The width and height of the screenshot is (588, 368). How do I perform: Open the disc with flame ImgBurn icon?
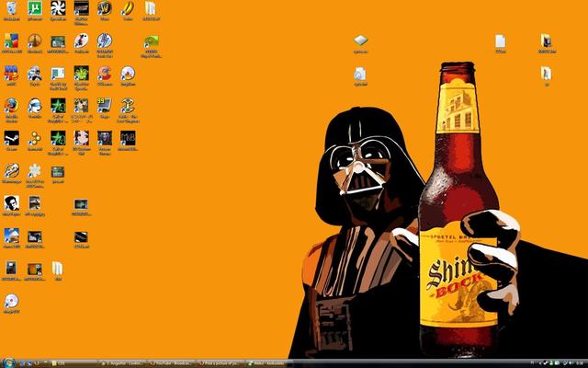click(x=128, y=74)
